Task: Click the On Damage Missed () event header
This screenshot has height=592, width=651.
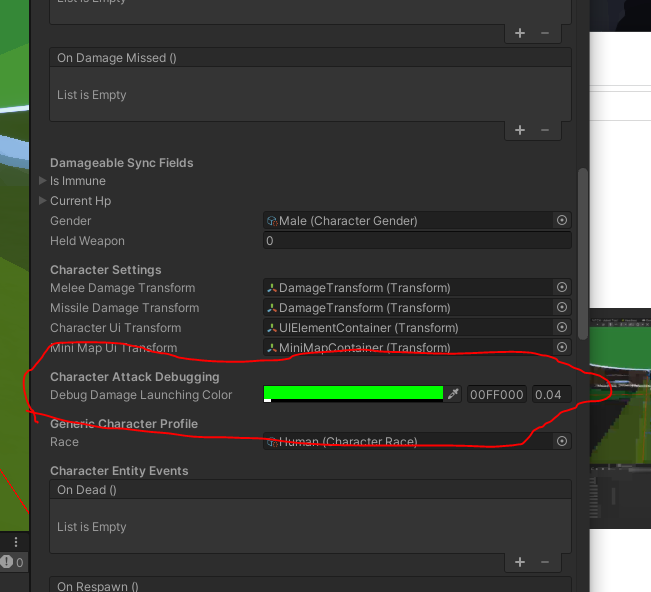Action: click(310, 58)
